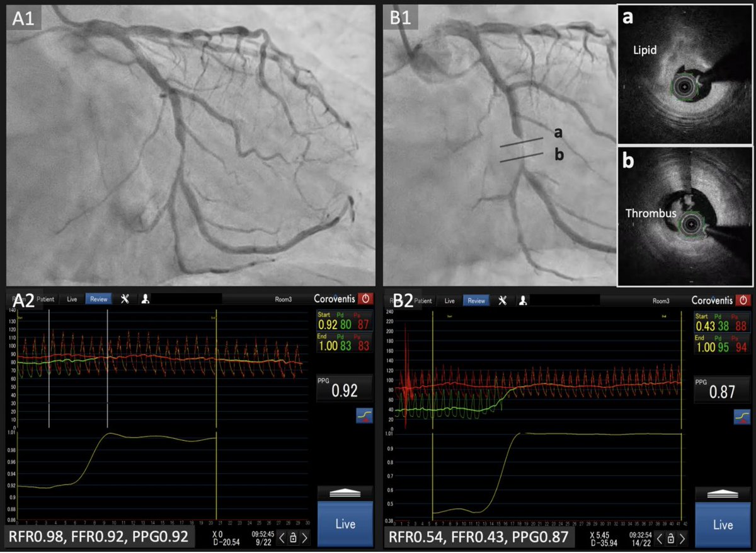Viewport: 756px width, 553px height.
Task: Click the 09:32:54 timestamp
Action: 641,533
